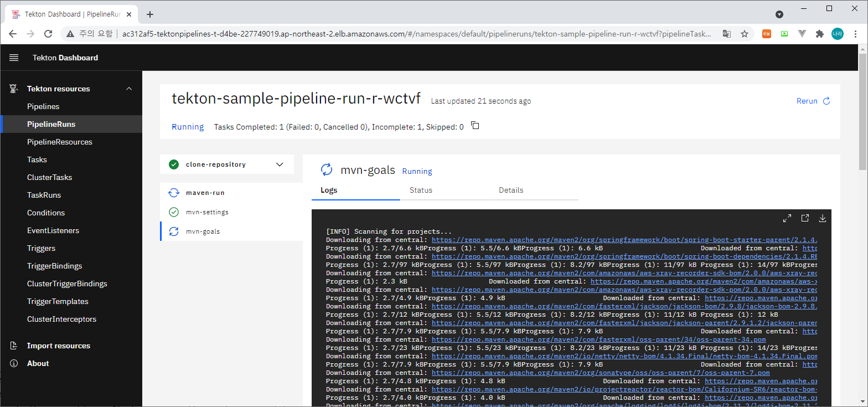Image resolution: width=868 pixels, height=407 pixels.
Task: Open the oss-parent-34.pom URL in log
Action: 598,339
